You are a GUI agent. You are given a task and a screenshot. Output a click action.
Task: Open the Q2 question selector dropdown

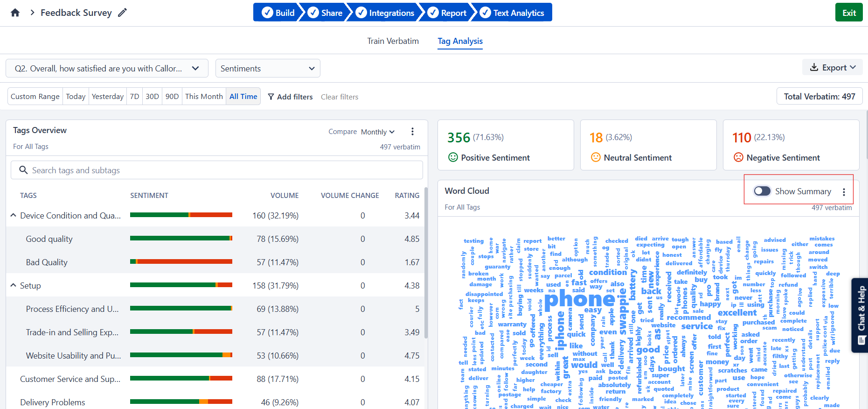[107, 68]
